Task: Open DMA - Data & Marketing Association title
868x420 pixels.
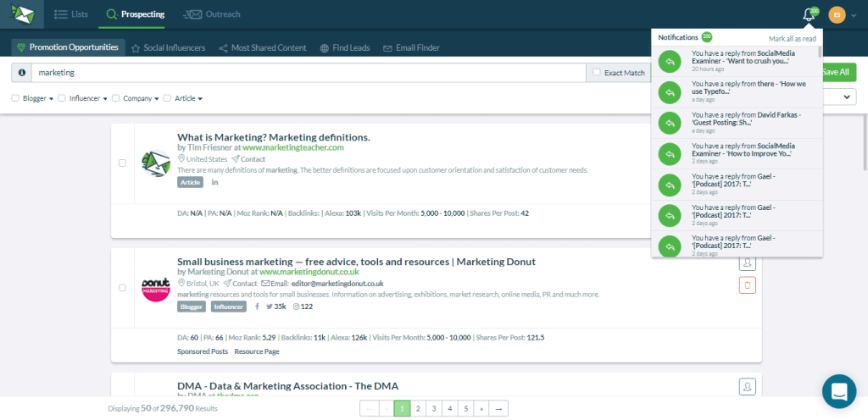Action: [x=288, y=386]
